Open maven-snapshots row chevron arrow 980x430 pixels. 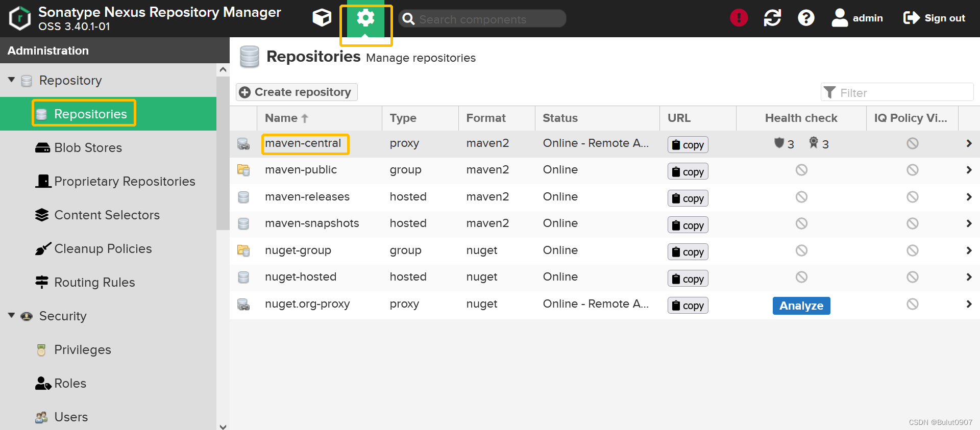click(969, 223)
